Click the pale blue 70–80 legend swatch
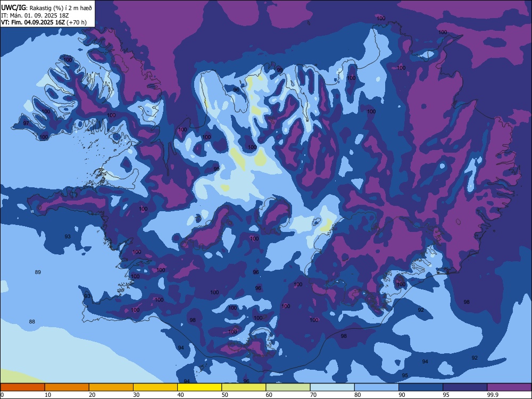532x399 pixels. (332, 387)
